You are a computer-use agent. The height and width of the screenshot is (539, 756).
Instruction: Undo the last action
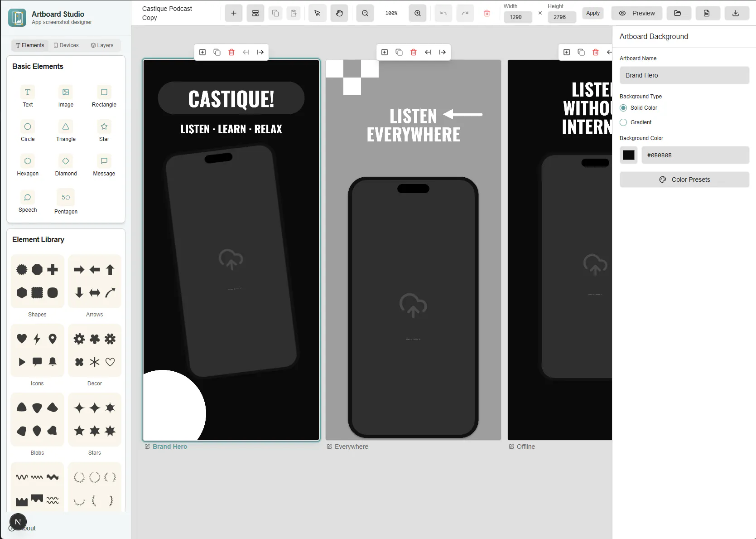[443, 13]
